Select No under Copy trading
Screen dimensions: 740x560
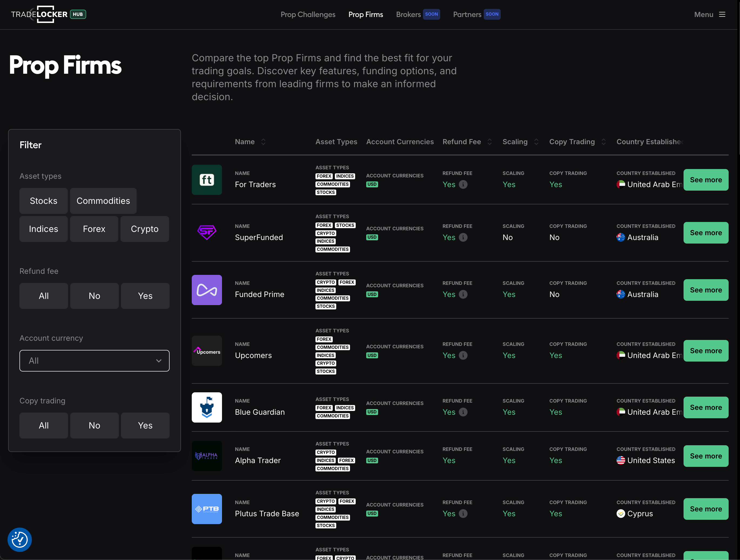[94, 426]
